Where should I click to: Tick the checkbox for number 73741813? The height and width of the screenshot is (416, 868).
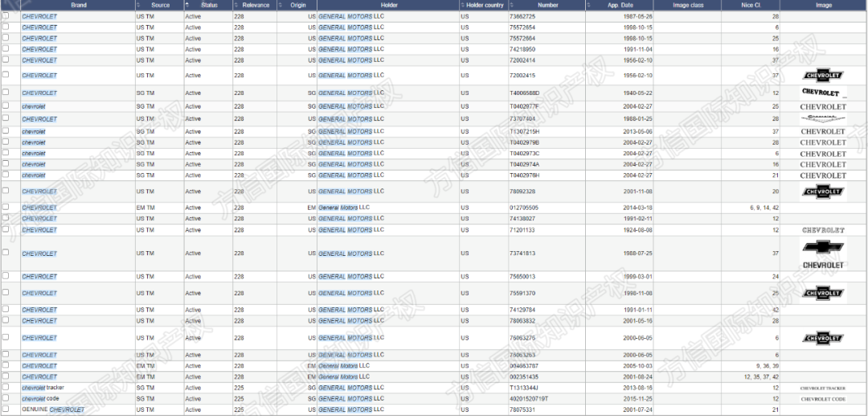pyautogui.click(x=6, y=252)
